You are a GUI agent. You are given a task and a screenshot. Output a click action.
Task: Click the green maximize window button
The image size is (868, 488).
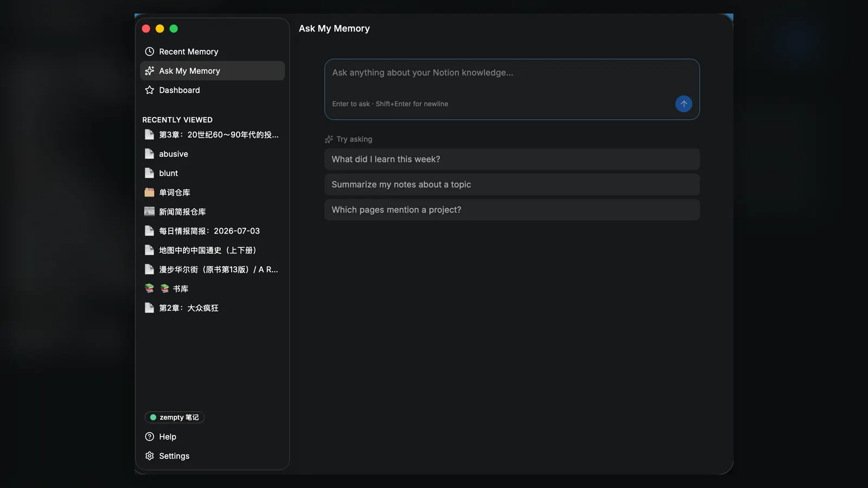pos(174,29)
